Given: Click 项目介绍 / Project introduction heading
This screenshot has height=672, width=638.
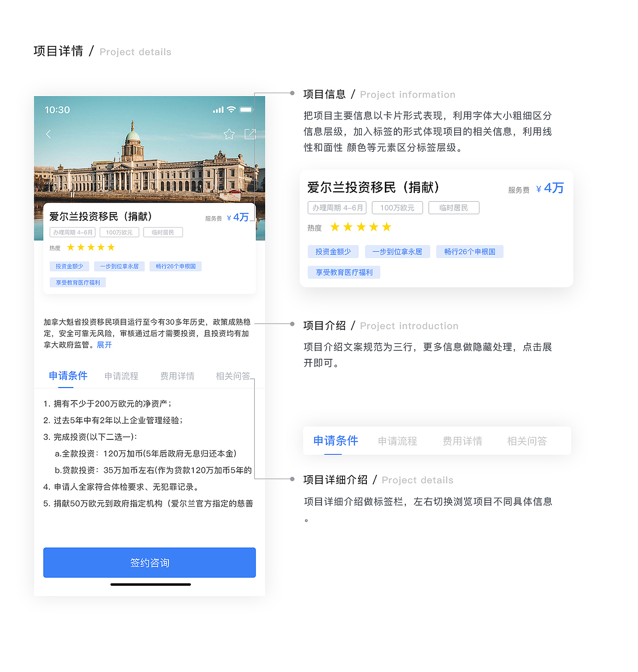Looking at the screenshot, I should [x=381, y=326].
